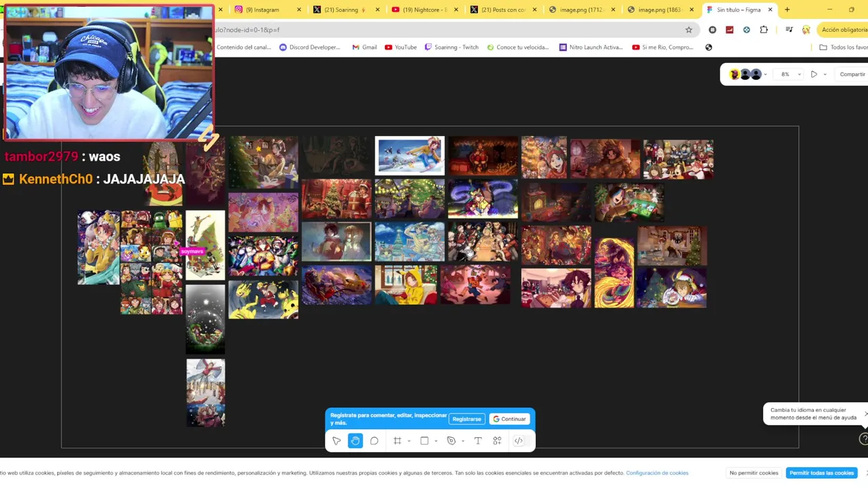Click the Present play icon

[x=814, y=74]
